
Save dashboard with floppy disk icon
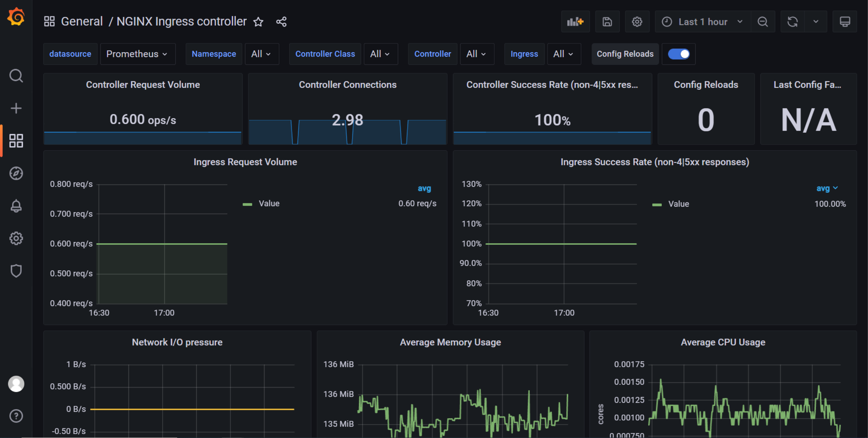[x=607, y=22]
